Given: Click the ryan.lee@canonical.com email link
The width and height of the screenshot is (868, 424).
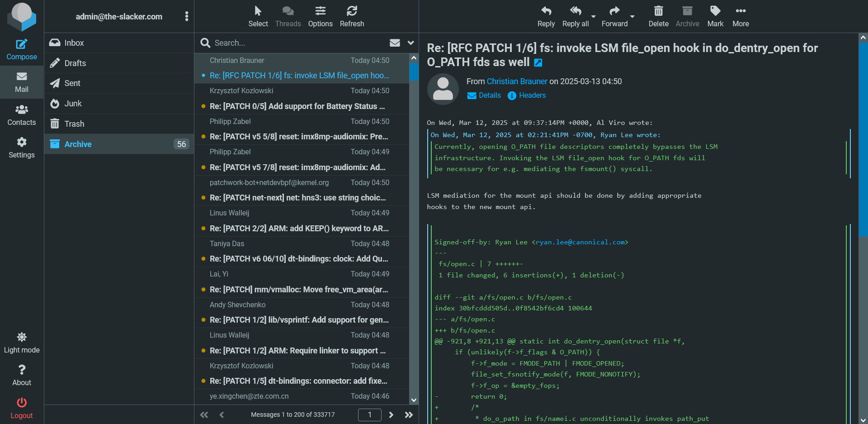Looking at the screenshot, I should coord(580,242).
